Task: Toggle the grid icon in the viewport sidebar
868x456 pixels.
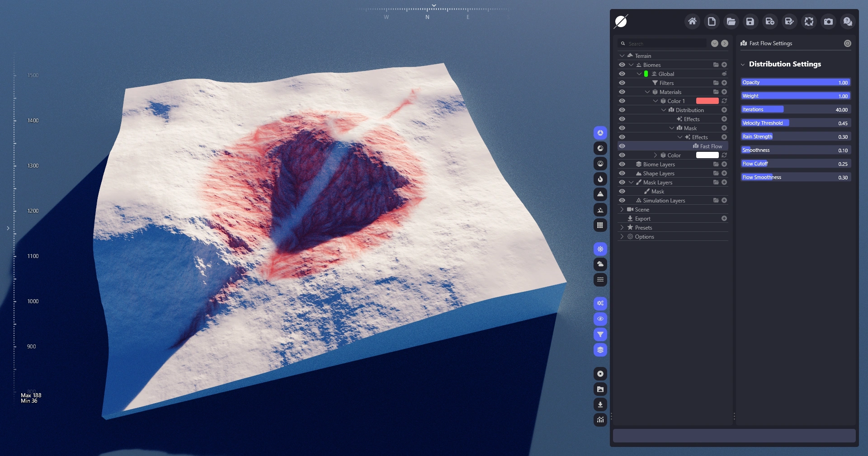Action: click(600, 225)
